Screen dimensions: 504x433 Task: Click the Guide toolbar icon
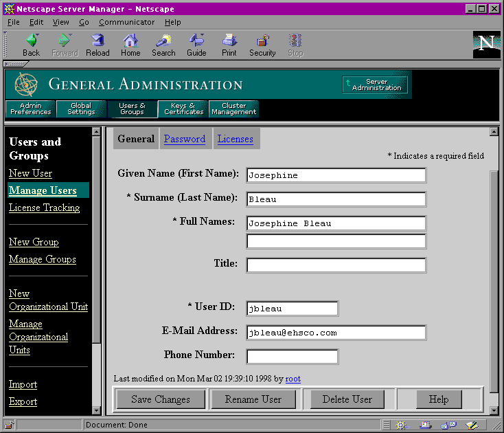(x=196, y=41)
